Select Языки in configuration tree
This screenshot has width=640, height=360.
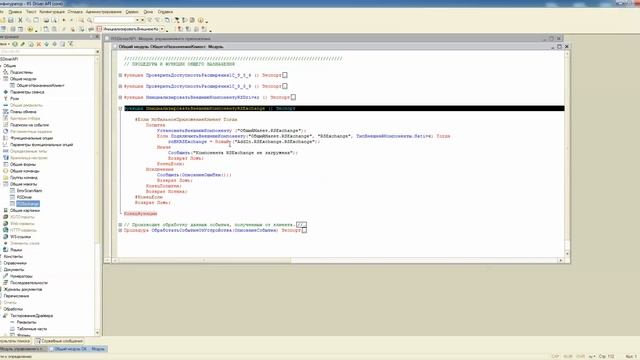pyautogui.click(x=16, y=249)
